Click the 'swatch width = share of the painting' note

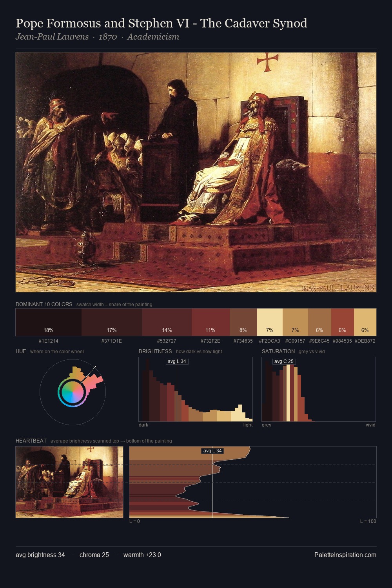pos(114,305)
